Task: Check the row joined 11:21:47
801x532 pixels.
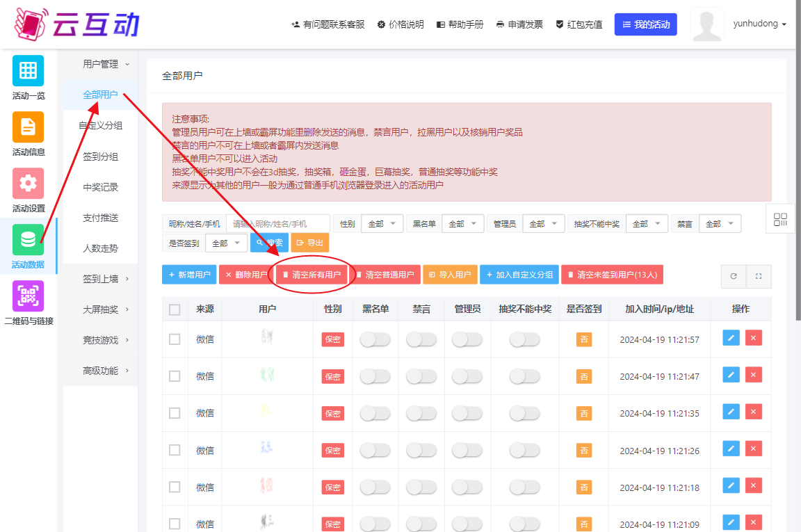Action: coord(175,376)
